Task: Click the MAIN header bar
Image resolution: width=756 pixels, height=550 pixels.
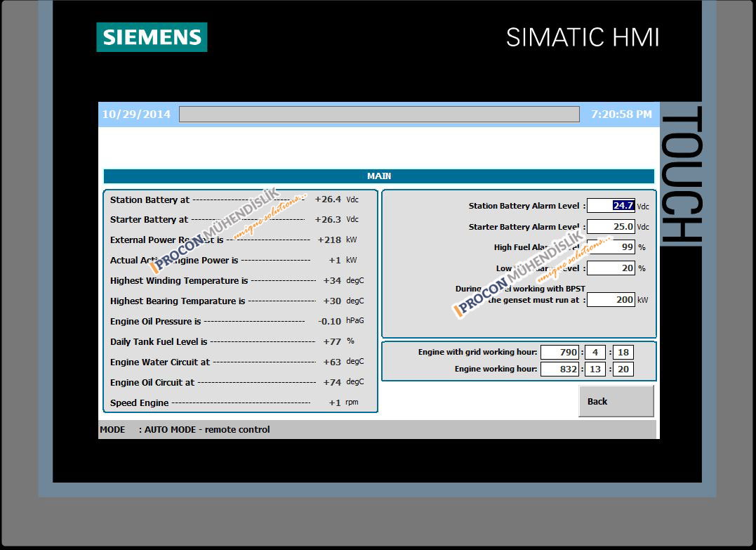Action: (379, 176)
